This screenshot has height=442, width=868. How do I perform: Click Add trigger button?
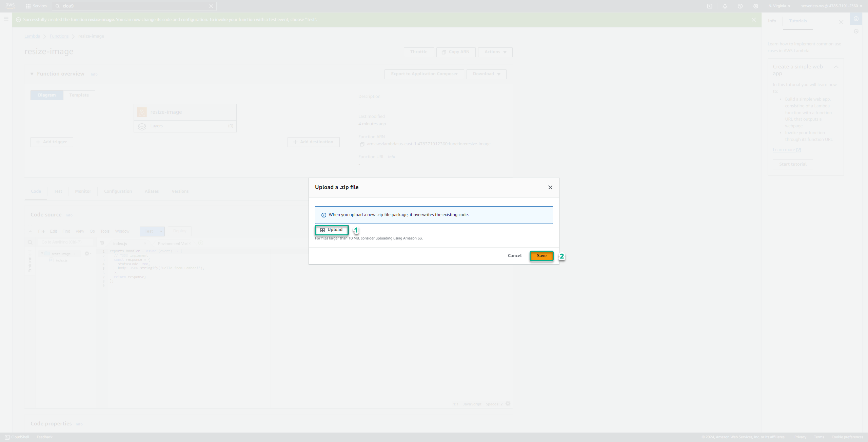pyautogui.click(x=52, y=142)
